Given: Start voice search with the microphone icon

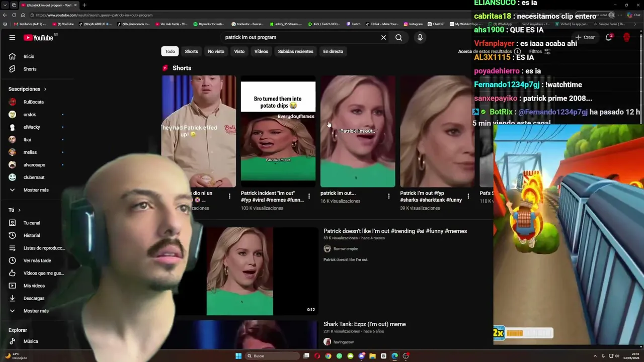Looking at the screenshot, I should 420,37.
